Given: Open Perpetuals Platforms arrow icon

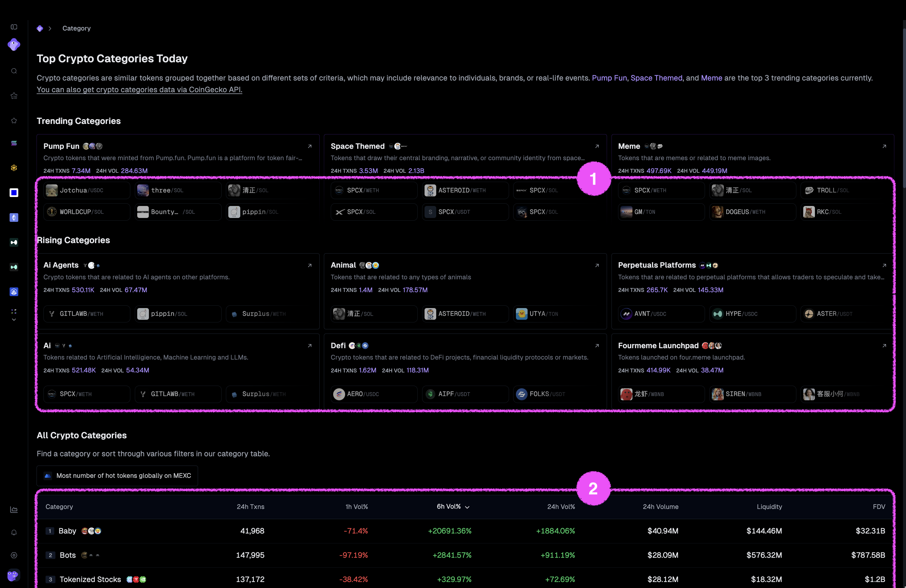Looking at the screenshot, I should pos(884,265).
